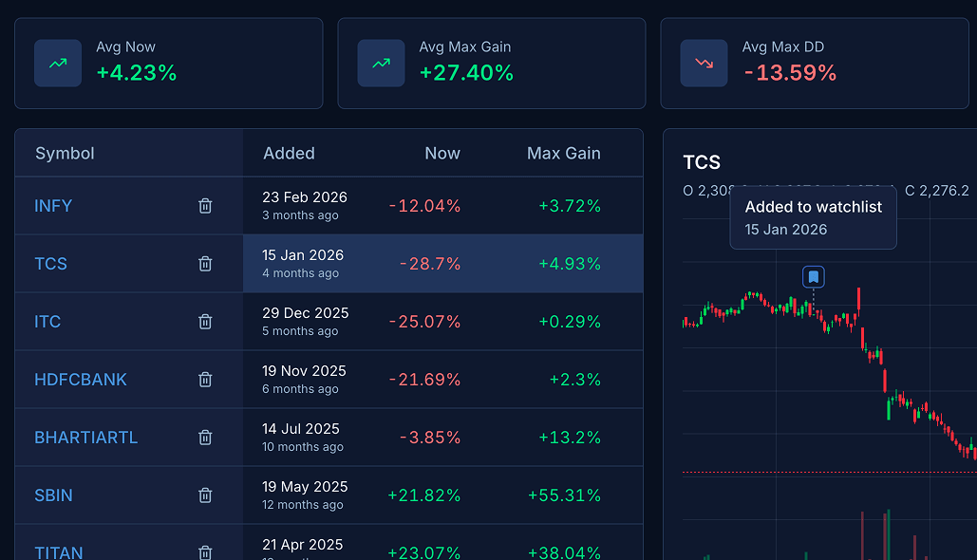Sort by the Now column header
Image resolution: width=977 pixels, height=560 pixels.
[442, 153]
